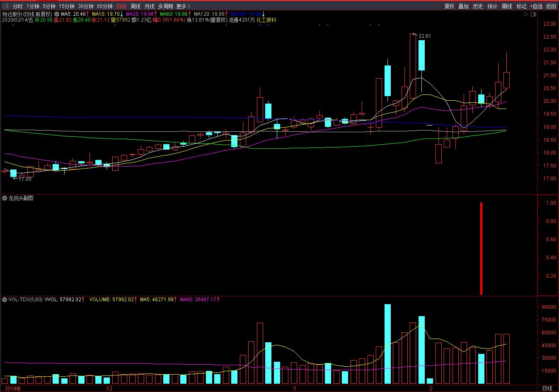Viewport: 559px width, 392px height.
Task: Open the 多周期 multi-period view
Action: tap(165, 6)
